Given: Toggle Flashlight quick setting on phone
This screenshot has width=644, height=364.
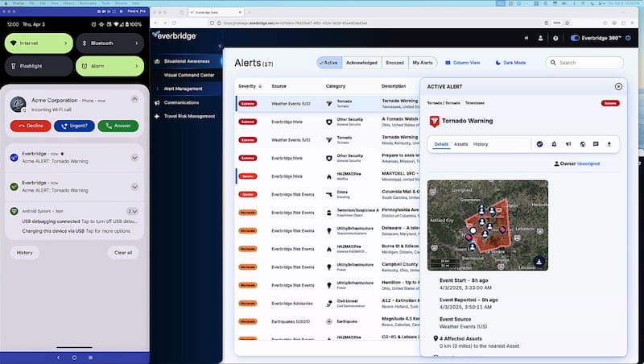Looking at the screenshot, I should point(39,66).
